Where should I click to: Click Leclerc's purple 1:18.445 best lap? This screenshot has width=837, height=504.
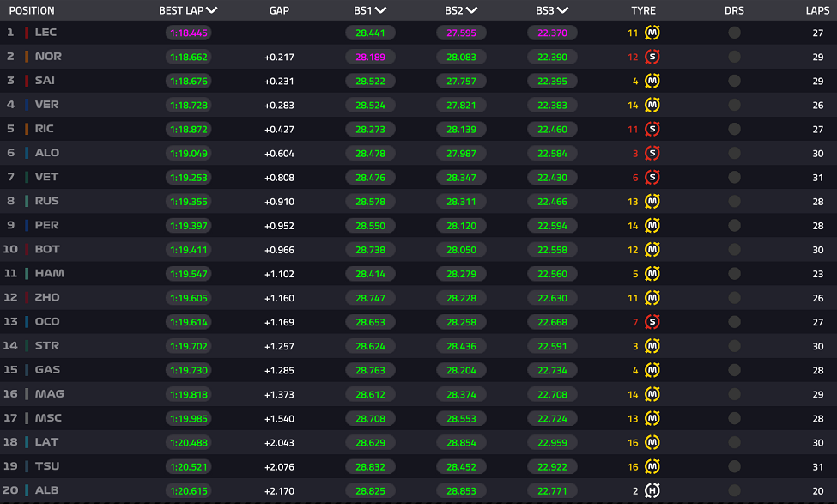click(x=188, y=33)
